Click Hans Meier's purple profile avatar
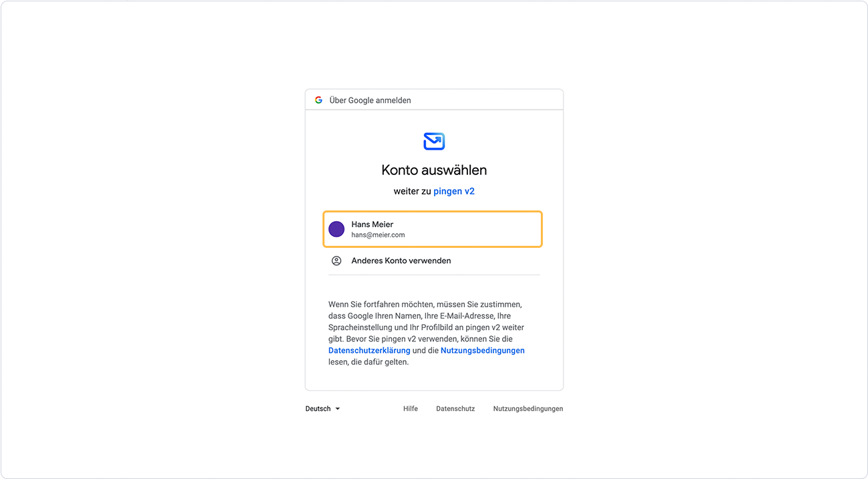Screen dimensions: 868x479 pyautogui.click(x=337, y=229)
